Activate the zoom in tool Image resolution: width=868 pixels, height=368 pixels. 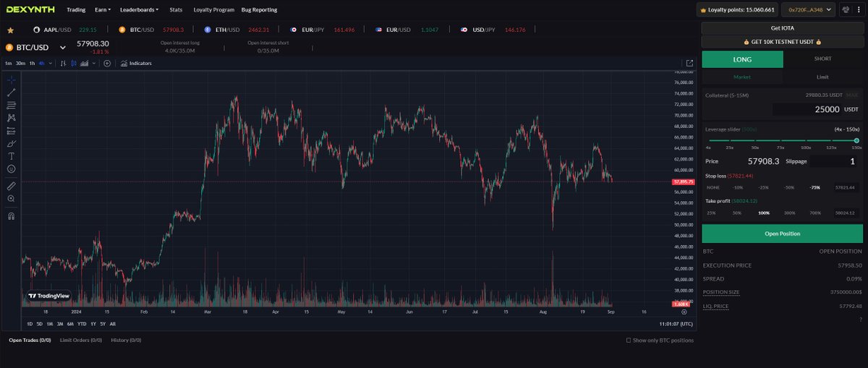[x=12, y=199]
